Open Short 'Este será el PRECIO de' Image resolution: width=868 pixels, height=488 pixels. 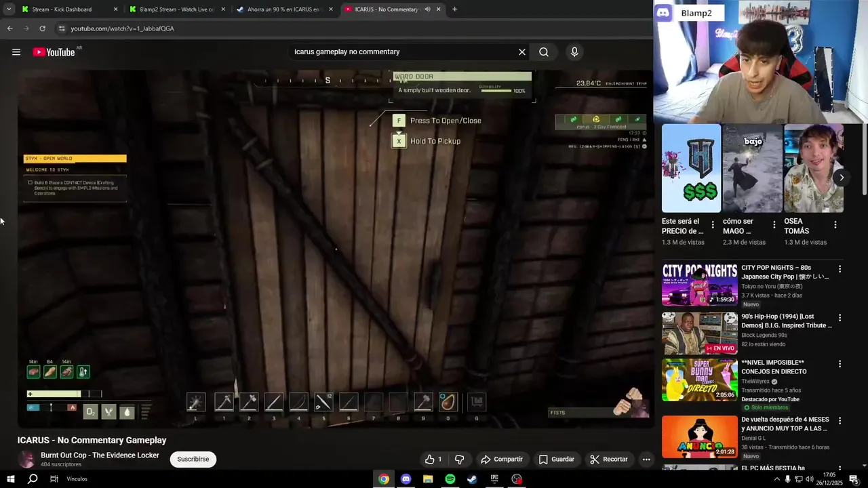pos(692,168)
